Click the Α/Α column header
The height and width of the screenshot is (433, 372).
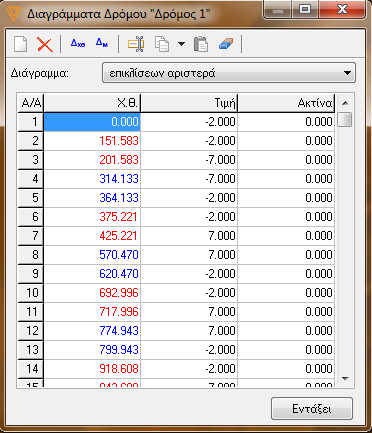pyautogui.click(x=31, y=103)
